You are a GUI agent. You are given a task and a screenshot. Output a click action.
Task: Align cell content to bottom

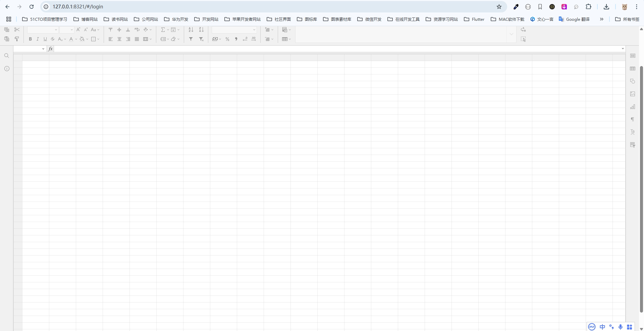(128, 30)
